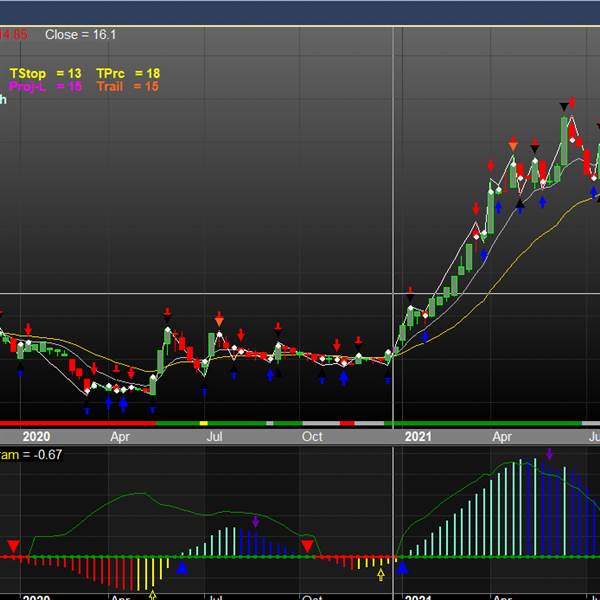Click the long green 2021 segment of the trend bar
The width and height of the screenshot is (600, 600).
(x=483, y=423)
